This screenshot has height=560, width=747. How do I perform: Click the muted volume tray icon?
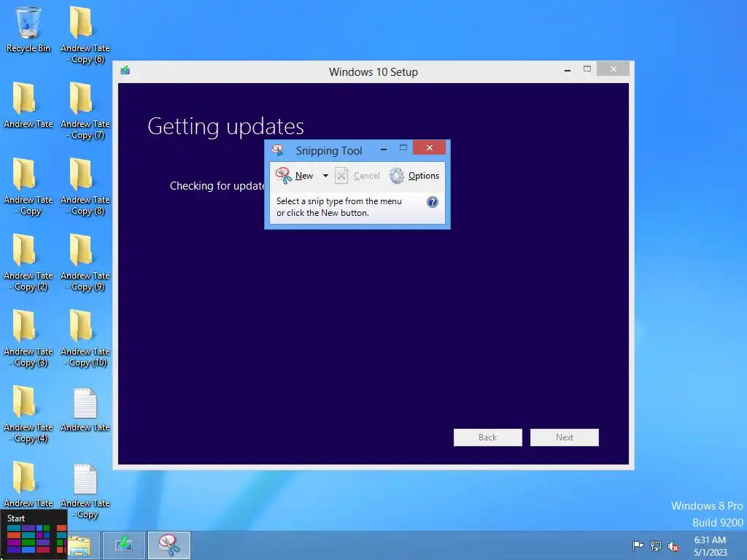(x=673, y=546)
